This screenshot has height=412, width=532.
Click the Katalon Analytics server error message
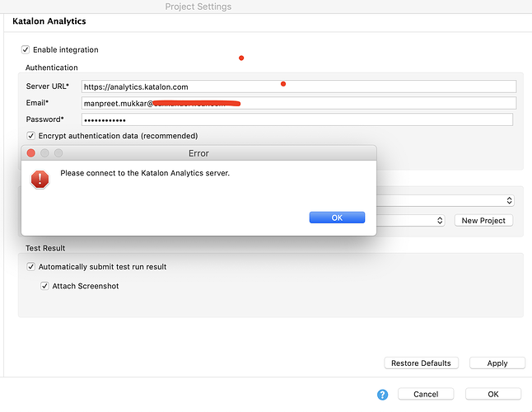pyautogui.click(x=145, y=173)
